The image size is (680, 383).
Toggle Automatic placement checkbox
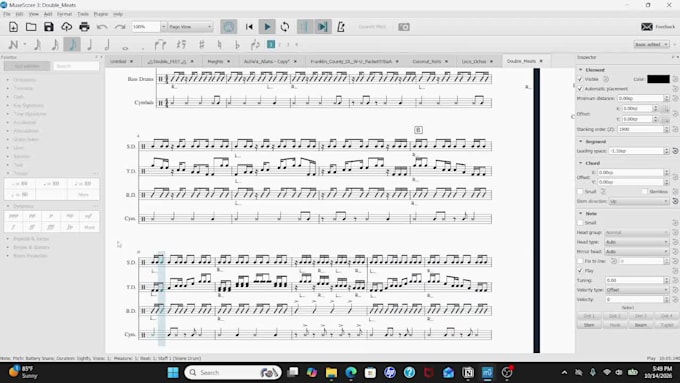[x=580, y=88]
